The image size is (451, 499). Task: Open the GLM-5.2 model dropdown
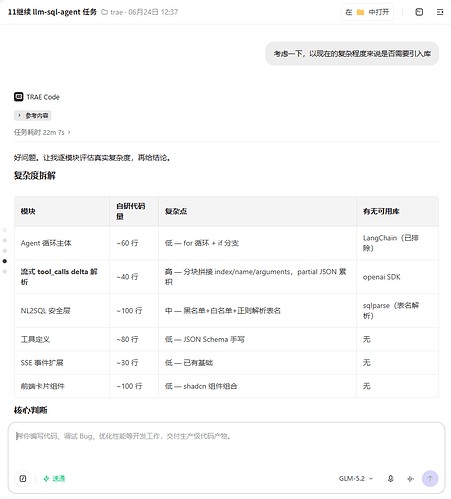click(356, 479)
